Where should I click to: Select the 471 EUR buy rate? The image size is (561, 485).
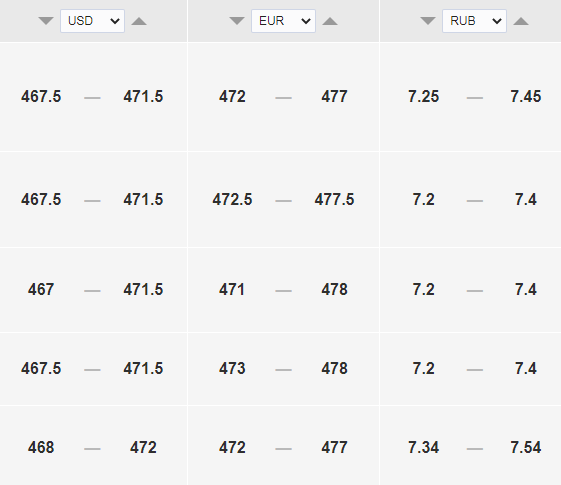pos(232,289)
